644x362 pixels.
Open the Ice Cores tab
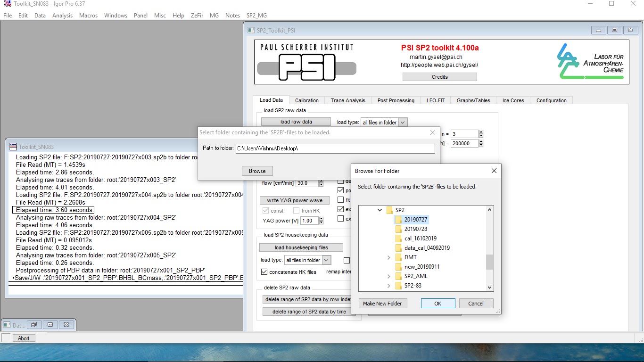tap(513, 100)
